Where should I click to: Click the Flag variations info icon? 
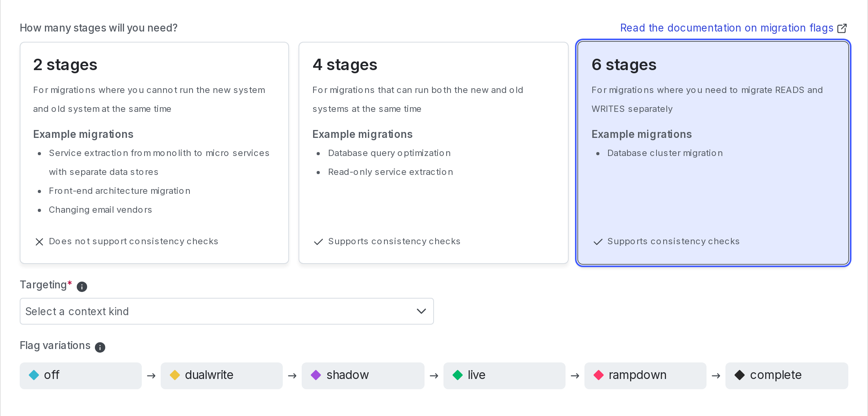pyautogui.click(x=100, y=347)
